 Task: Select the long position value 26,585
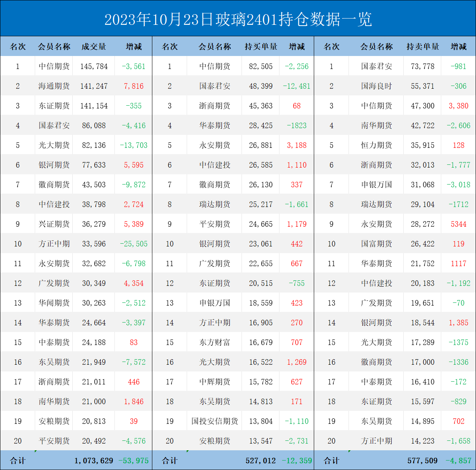tap(261, 165)
